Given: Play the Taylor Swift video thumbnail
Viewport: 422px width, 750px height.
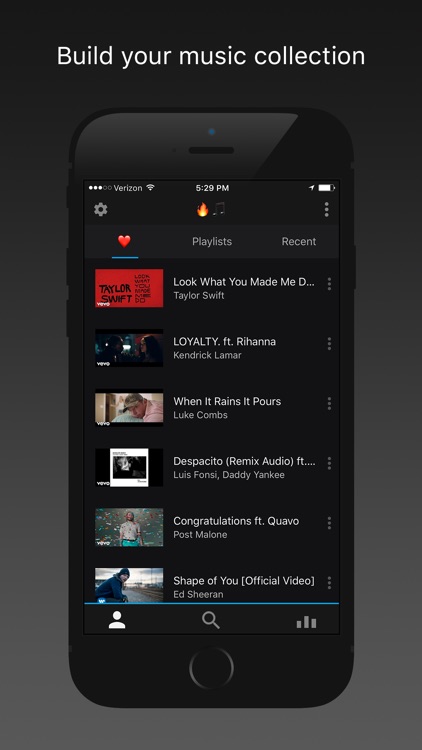Looking at the screenshot, I should (129, 288).
